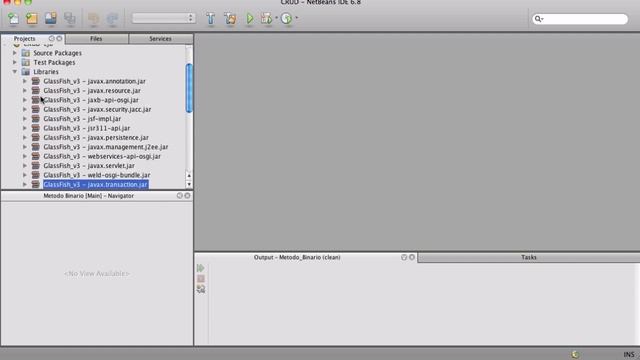Viewport: 640px width, 360px height.
Task: Expand javax.transaction.jar library node
Action: (x=24, y=184)
